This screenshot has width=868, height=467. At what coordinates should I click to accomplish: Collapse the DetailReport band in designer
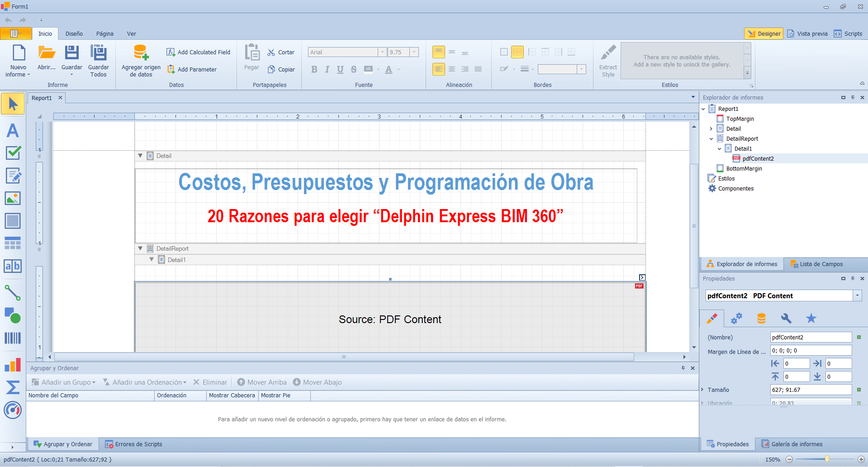coord(140,248)
